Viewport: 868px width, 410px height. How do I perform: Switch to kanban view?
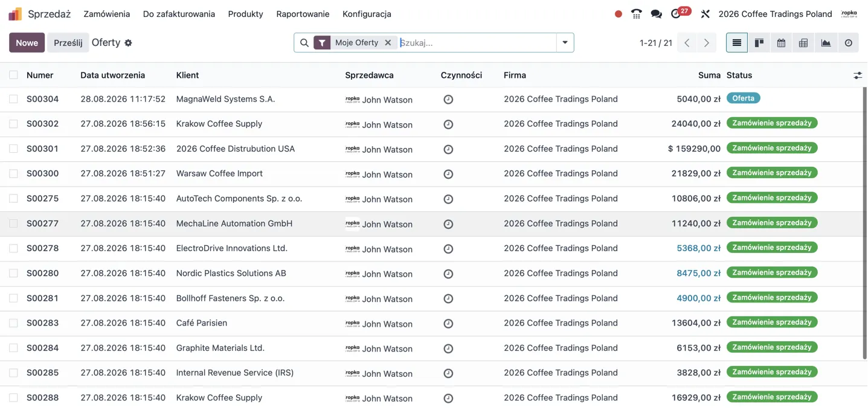point(759,43)
